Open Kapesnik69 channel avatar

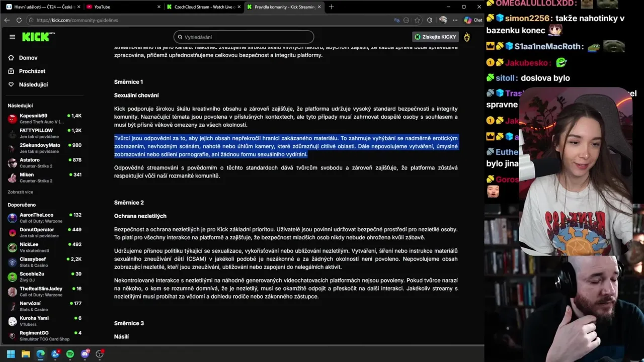[x=12, y=119]
